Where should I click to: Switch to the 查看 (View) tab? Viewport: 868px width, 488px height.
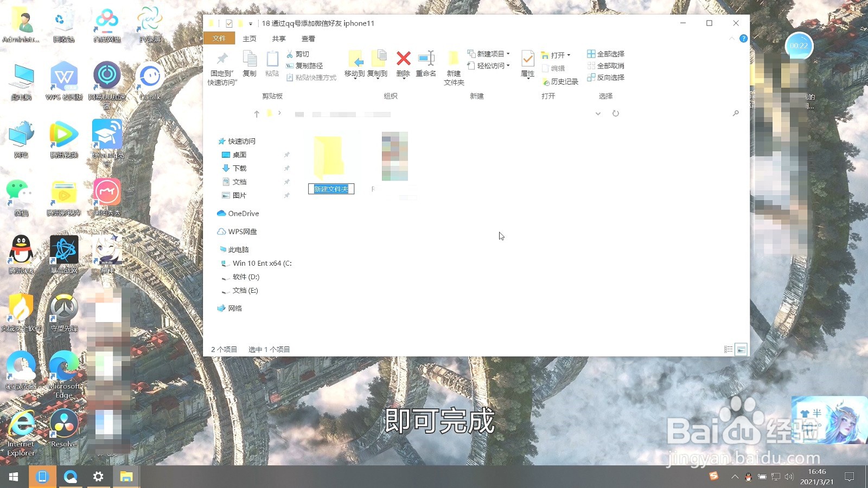pos(308,38)
